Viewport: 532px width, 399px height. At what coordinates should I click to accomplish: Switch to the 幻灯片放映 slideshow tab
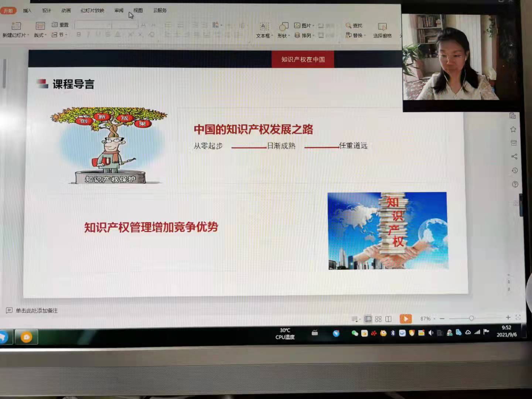92,10
